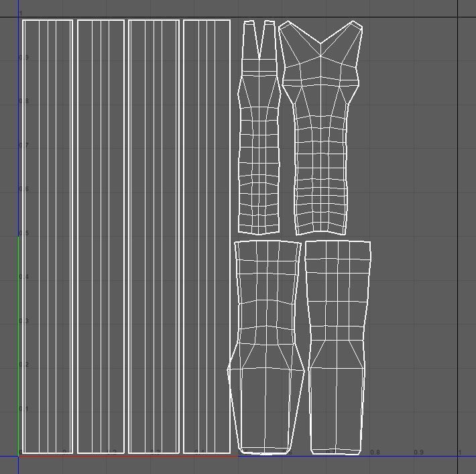476x474 pixels.
Task: Click the 0.8 label on horizontal axis
Action: coord(375,452)
